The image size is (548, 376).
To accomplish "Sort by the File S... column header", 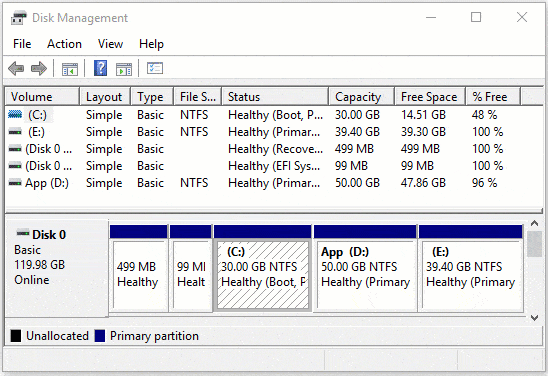I will point(197,97).
